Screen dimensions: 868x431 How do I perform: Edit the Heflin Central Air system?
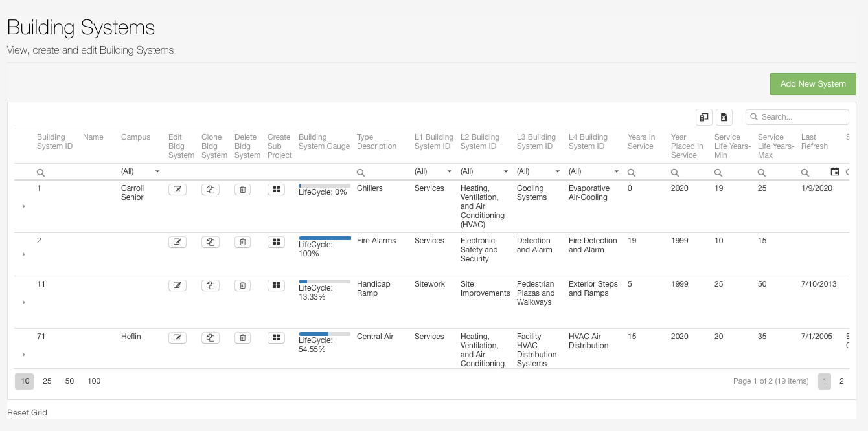pos(177,337)
